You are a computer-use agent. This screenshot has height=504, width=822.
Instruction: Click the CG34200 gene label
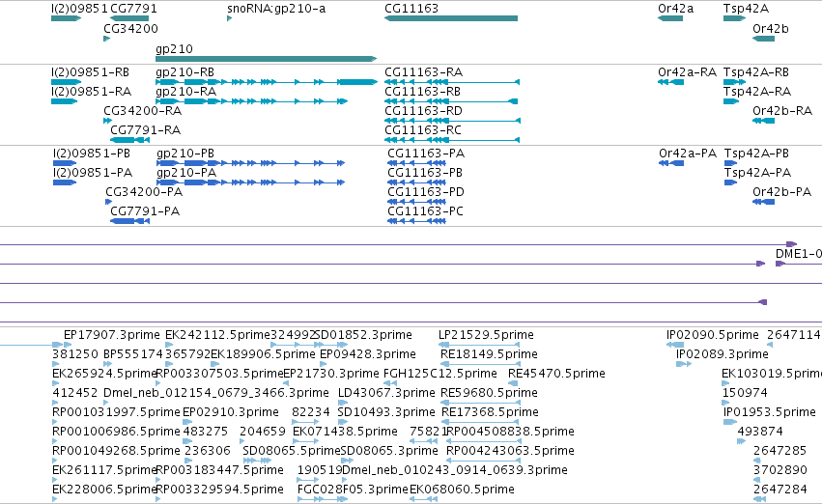[130, 29]
